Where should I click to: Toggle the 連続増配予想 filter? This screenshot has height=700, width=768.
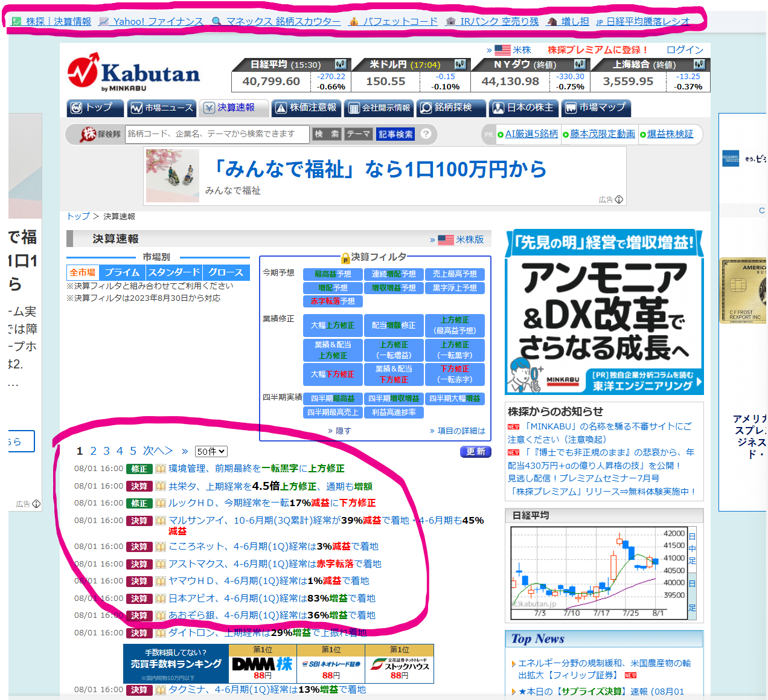[394, 274]
